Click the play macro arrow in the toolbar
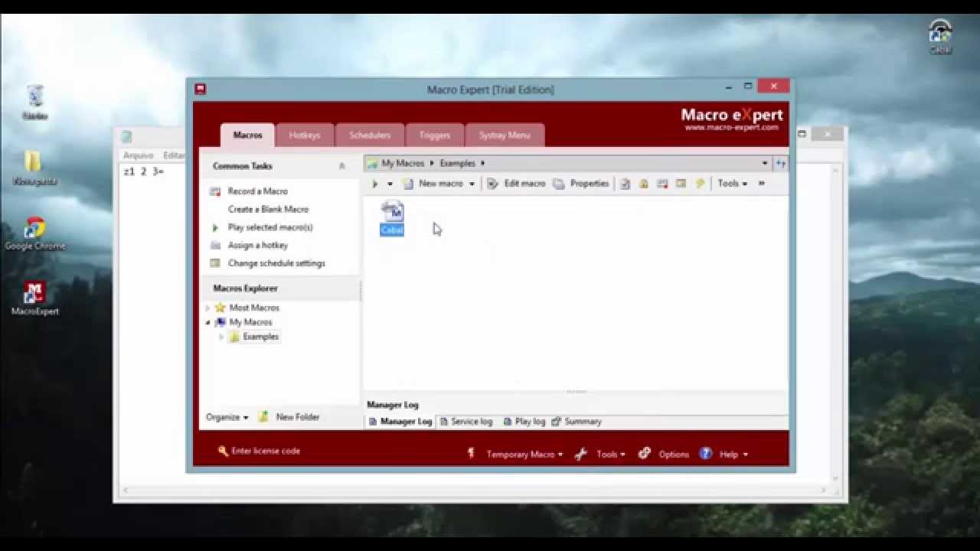Screen dimensions: 980x551 (x=375, y=184)
